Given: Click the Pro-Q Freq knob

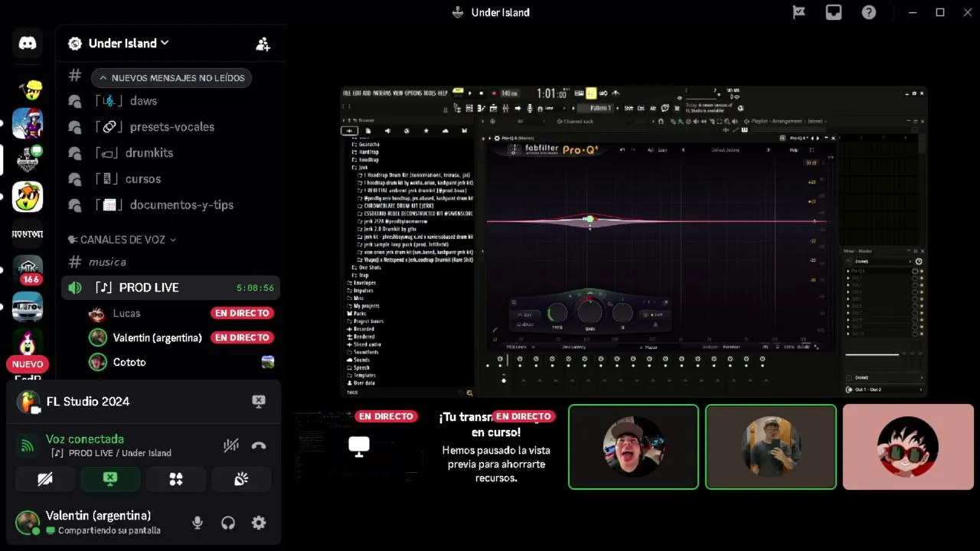Looking at the screenshot, I should pyautogui.click(x=557, y=313).
